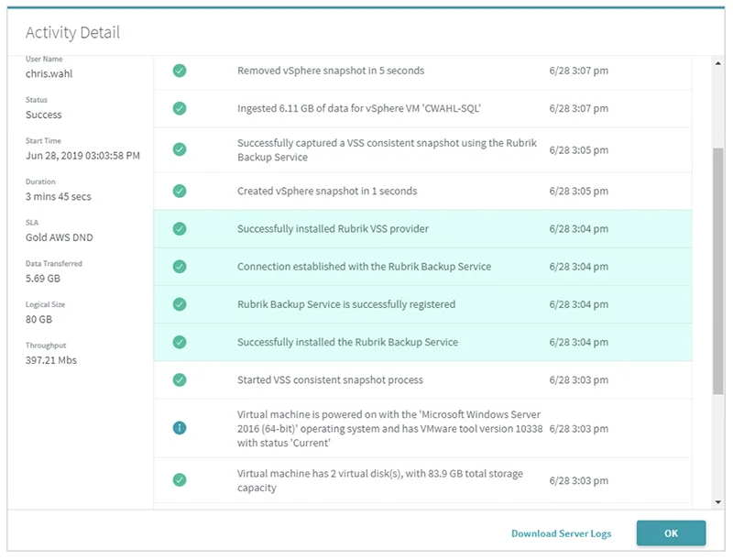Viewport: 733px width, 560px height.
Task: Click the SLA value 'Gold AWS DND'
Action: (60, 237)
